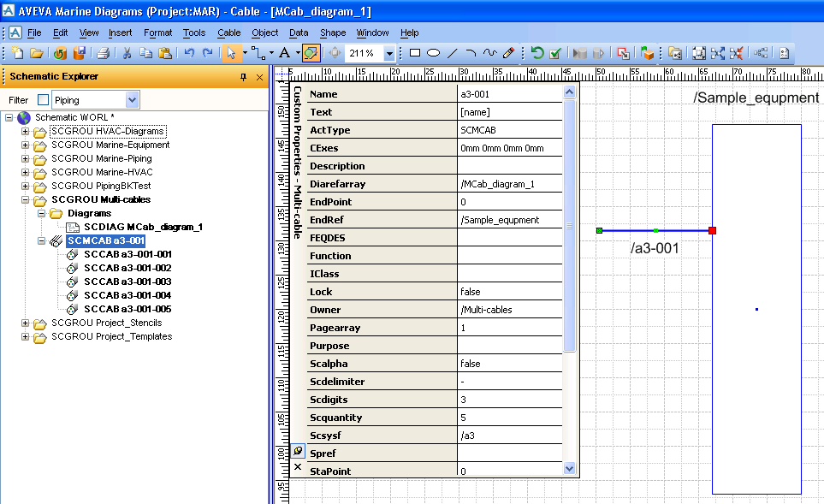Collapse the SCMCAB a3-001 tree node
This screenshot has width=824, height=504.
pos(43,240)
